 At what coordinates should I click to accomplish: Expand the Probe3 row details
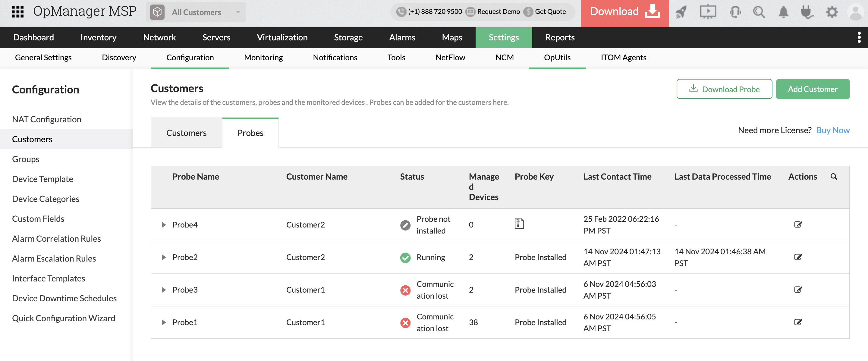[x=164, y=290]
